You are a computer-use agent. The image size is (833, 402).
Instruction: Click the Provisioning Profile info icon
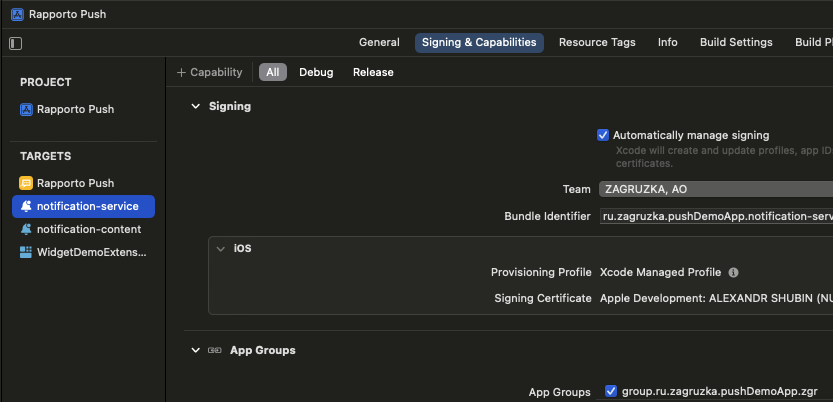pyautogui.click(x=734, y=272)
